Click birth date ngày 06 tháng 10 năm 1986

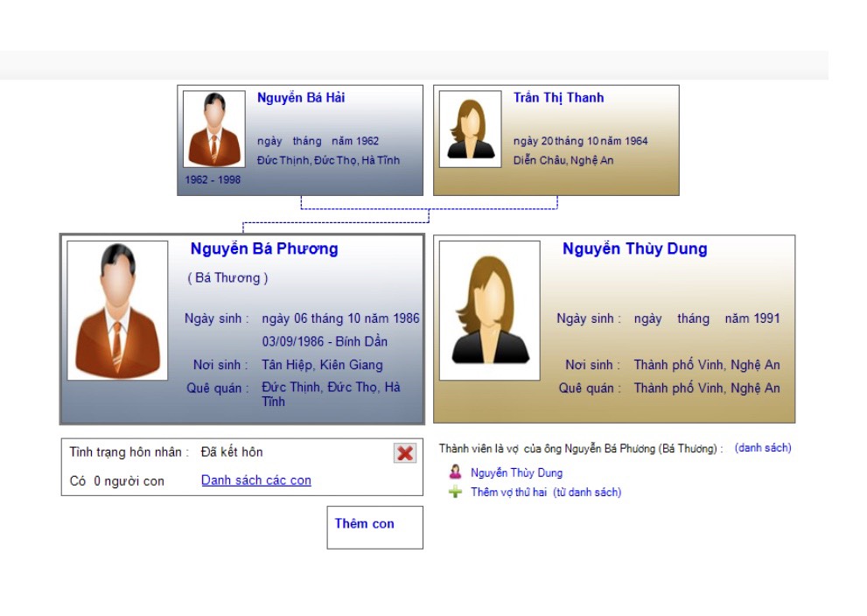click(x=340, y=318)
